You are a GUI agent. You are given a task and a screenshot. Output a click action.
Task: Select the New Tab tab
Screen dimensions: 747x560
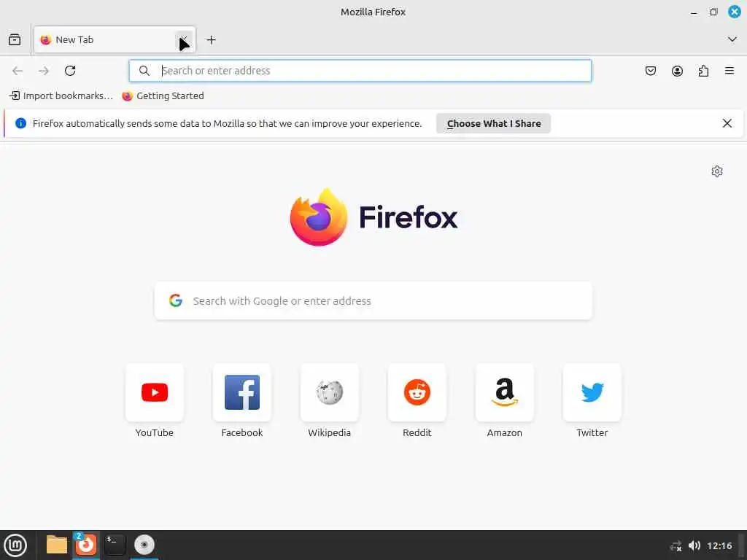[x=115, y=39]
